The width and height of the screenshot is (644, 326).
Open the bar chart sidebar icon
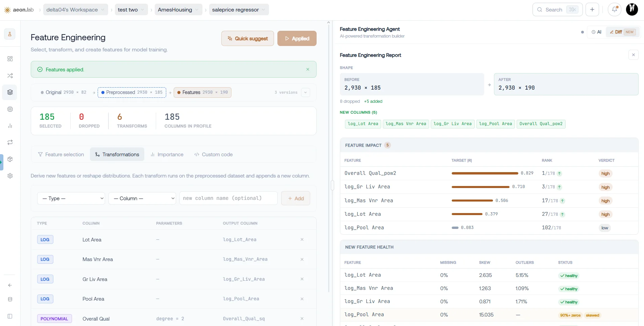pos(10,126)
